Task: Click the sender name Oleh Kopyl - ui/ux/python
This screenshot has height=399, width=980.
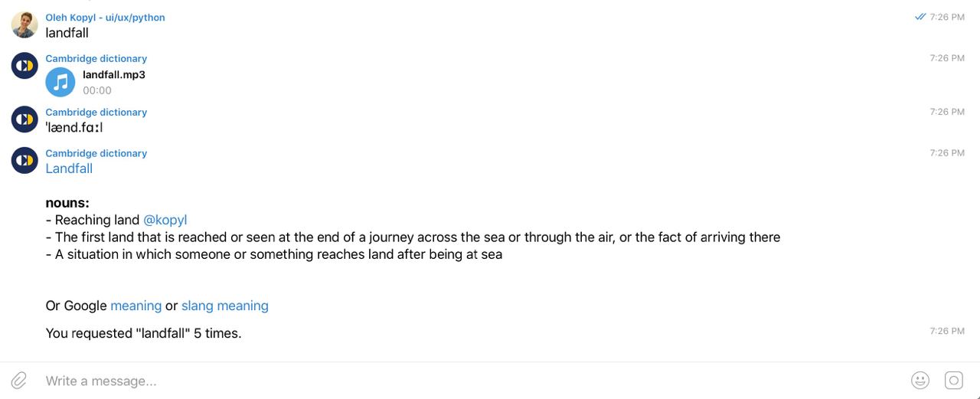Action: [x=105, y=18]
